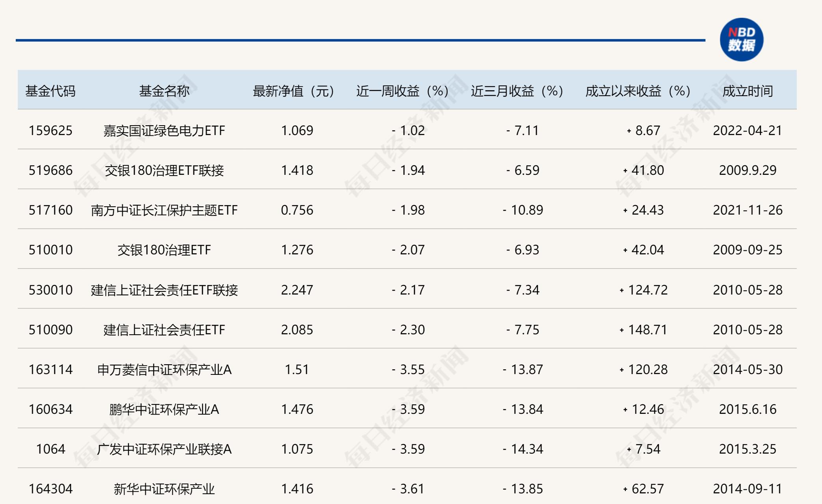Select fund name 嘉实国证绿色电力ETF
The image size is (822, 504).
click(x=164, y=130)
